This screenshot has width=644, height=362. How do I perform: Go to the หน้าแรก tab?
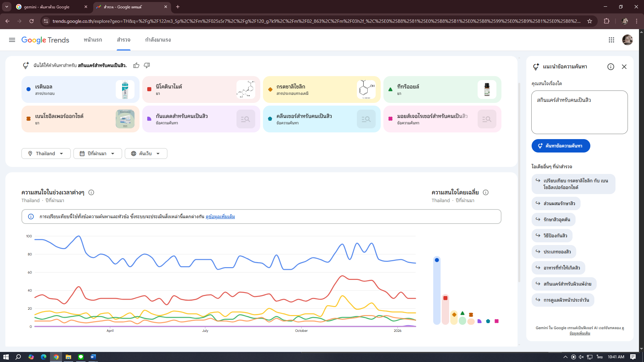click(x=93, y=40)
